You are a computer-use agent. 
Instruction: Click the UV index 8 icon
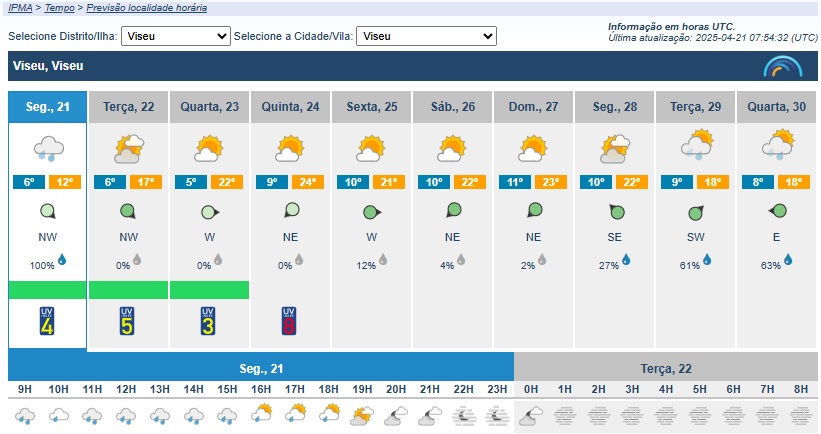289,321
